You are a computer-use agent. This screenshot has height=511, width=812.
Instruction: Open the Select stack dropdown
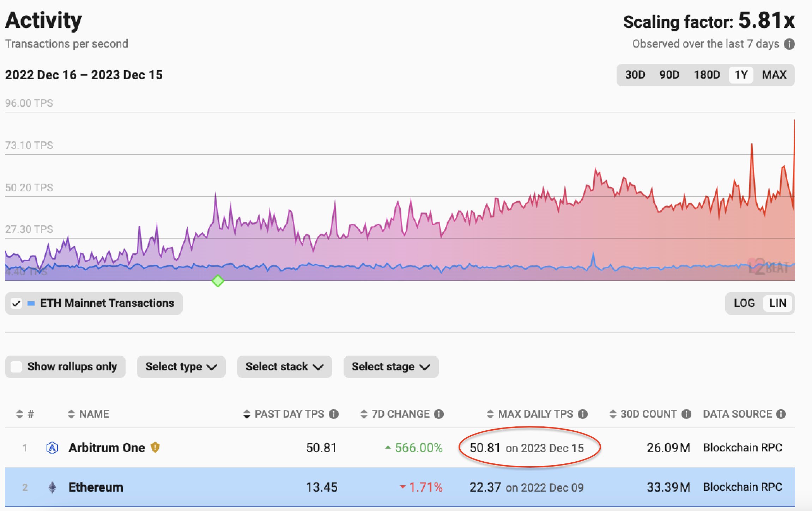click(284, 367)
